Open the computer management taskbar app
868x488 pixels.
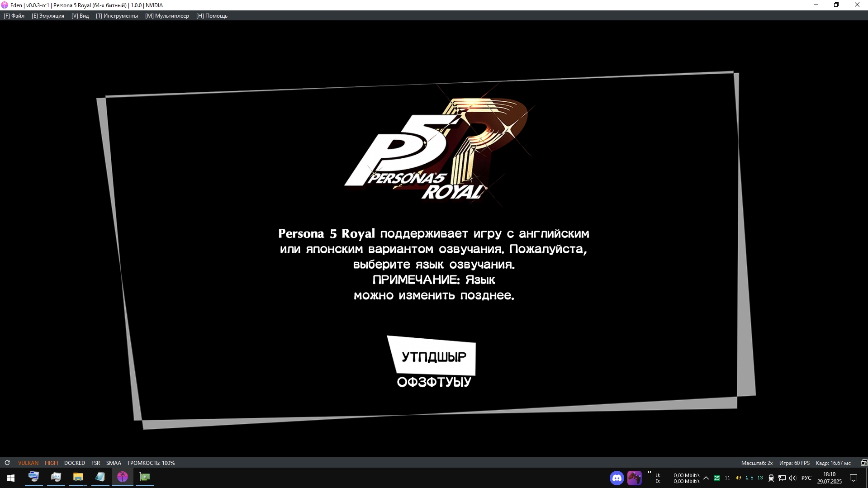pos(33,477)
